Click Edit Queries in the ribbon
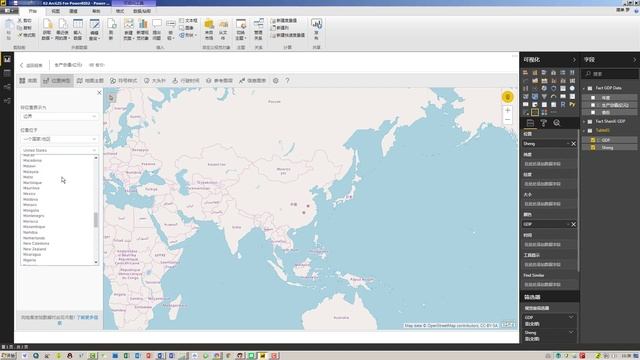This screenshot has width=640, height=360. (94, 29)
